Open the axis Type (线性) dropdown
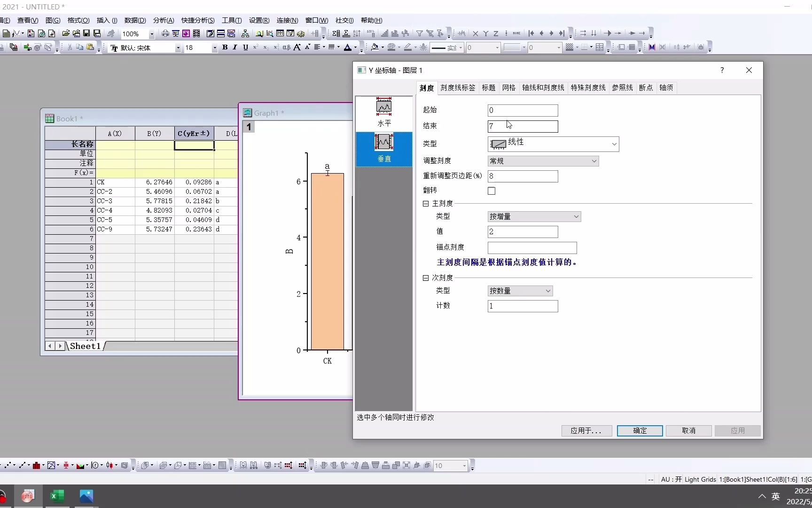 [x=553, y=144]
